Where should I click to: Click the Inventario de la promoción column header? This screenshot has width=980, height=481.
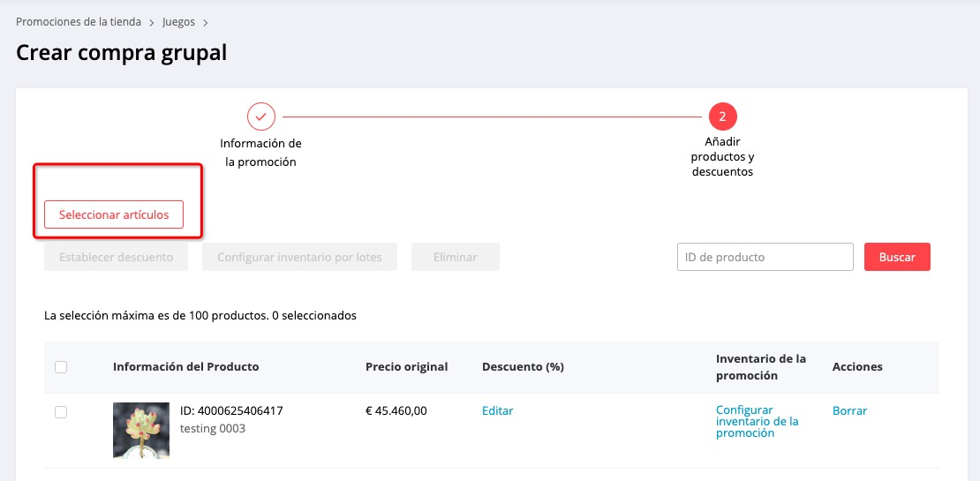pos(761,367)
